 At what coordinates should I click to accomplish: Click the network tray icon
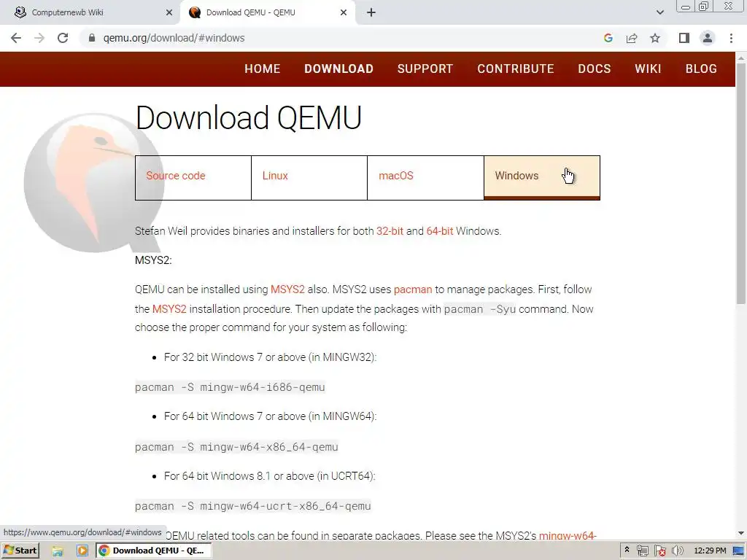pos(642,551)
